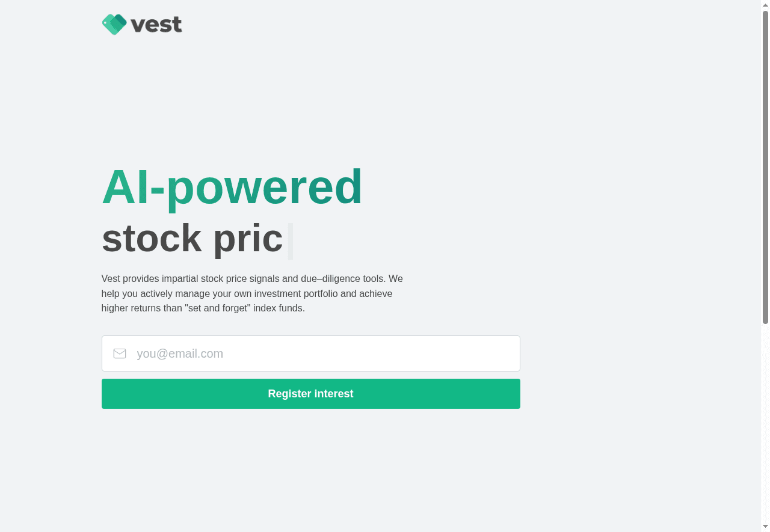Click the vertical scrollbar thumb
The width and height of the screenshot is (770, 532).
pos(765,167)
